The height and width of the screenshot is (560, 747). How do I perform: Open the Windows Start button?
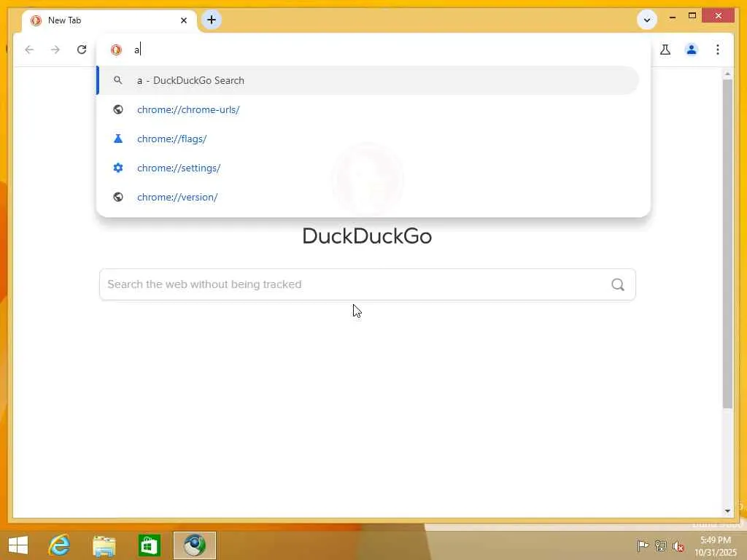(18, 545)
